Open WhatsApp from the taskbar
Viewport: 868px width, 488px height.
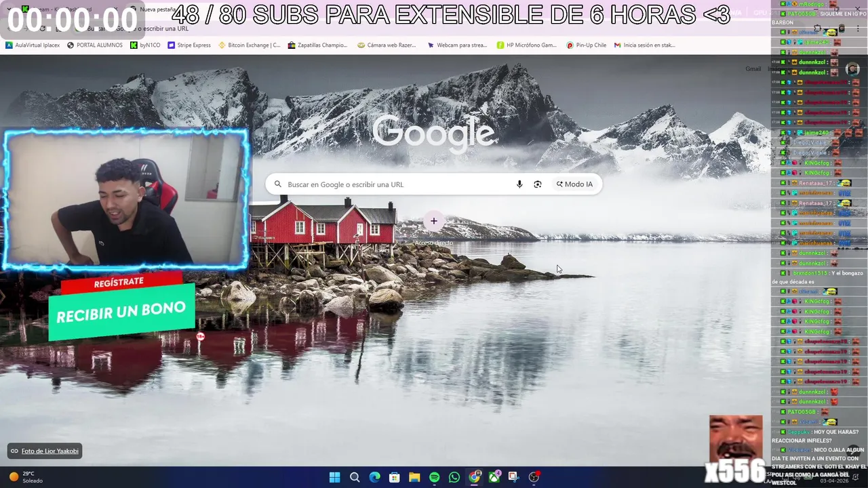point(454,477)
